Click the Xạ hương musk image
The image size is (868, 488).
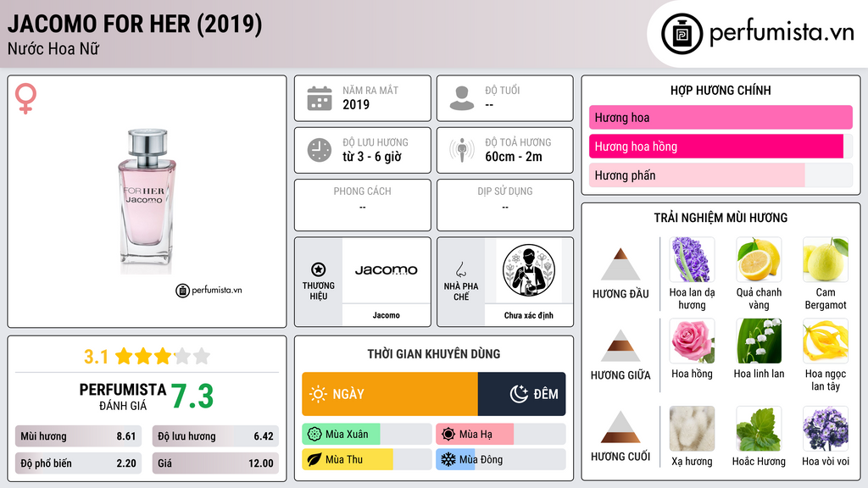pos(692,429)
